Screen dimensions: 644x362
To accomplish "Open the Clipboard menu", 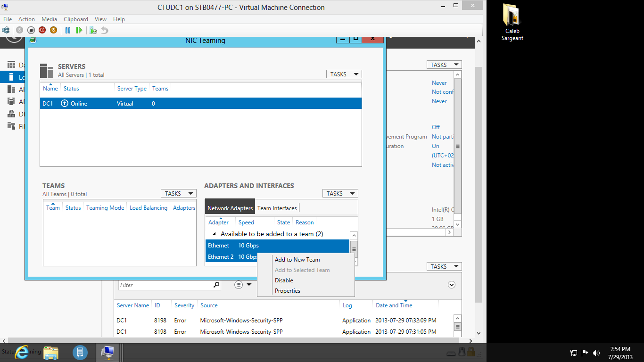I will (x=76, y=19).
